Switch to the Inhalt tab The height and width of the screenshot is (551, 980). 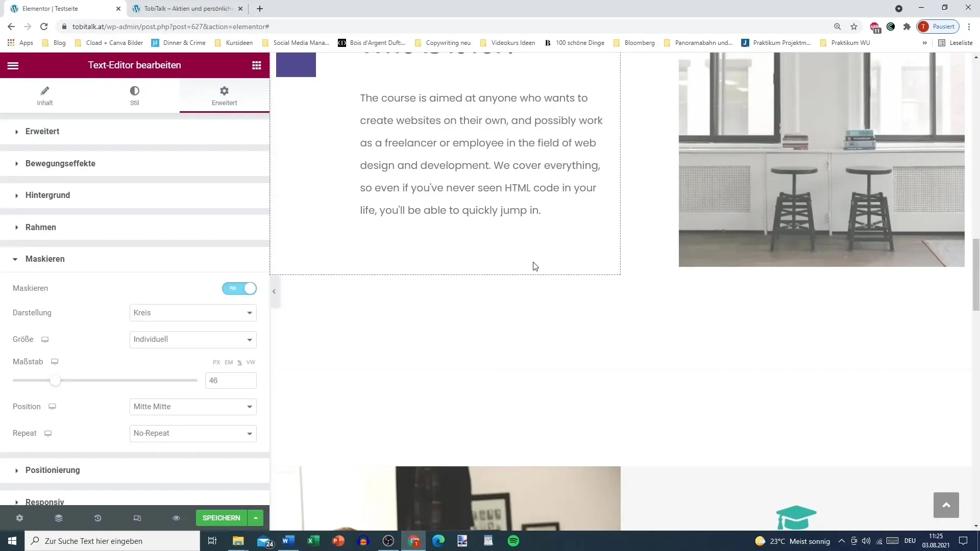point(45,96)
